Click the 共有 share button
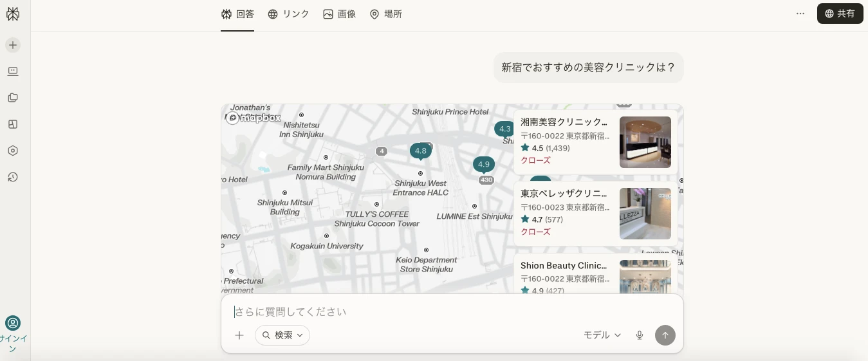 (840, 14)
